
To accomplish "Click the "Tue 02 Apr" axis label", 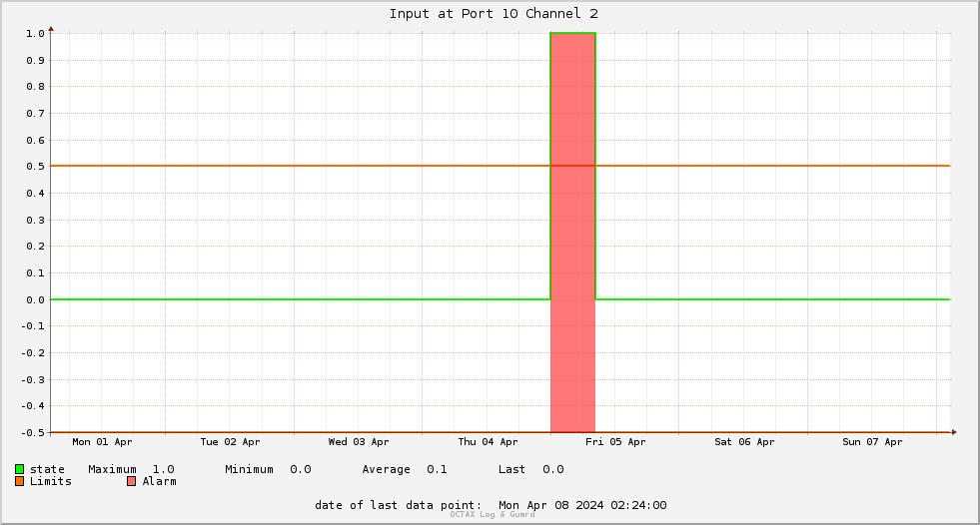I will pyautogui.click(x=230, y=442).
